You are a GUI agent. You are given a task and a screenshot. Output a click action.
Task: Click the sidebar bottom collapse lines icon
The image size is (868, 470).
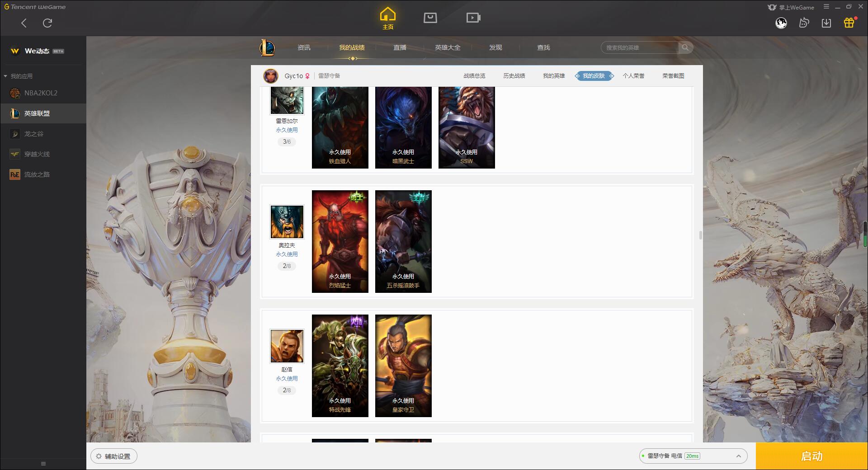click(x=43, y=464)
